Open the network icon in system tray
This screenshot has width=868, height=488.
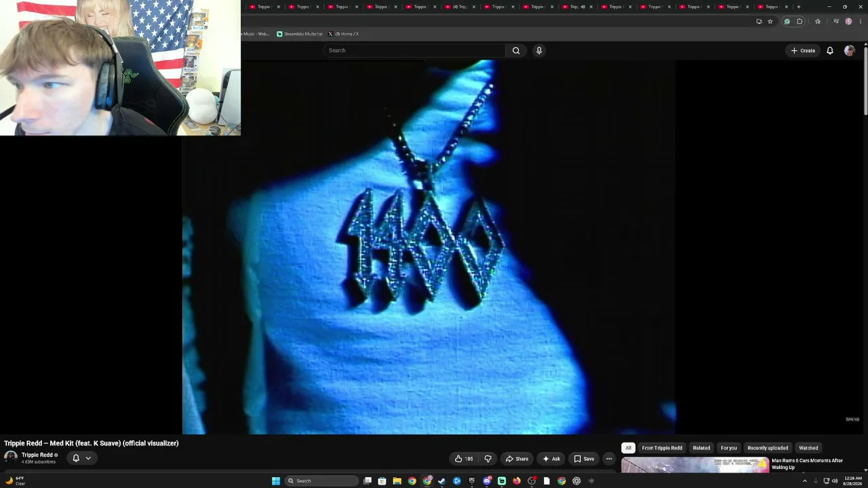tap(826, 481)
